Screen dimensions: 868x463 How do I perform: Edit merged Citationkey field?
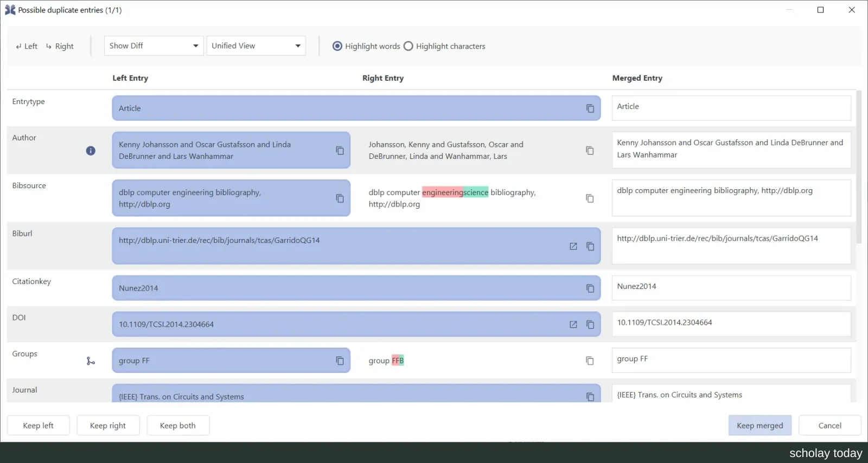click(x=731, y=288)
